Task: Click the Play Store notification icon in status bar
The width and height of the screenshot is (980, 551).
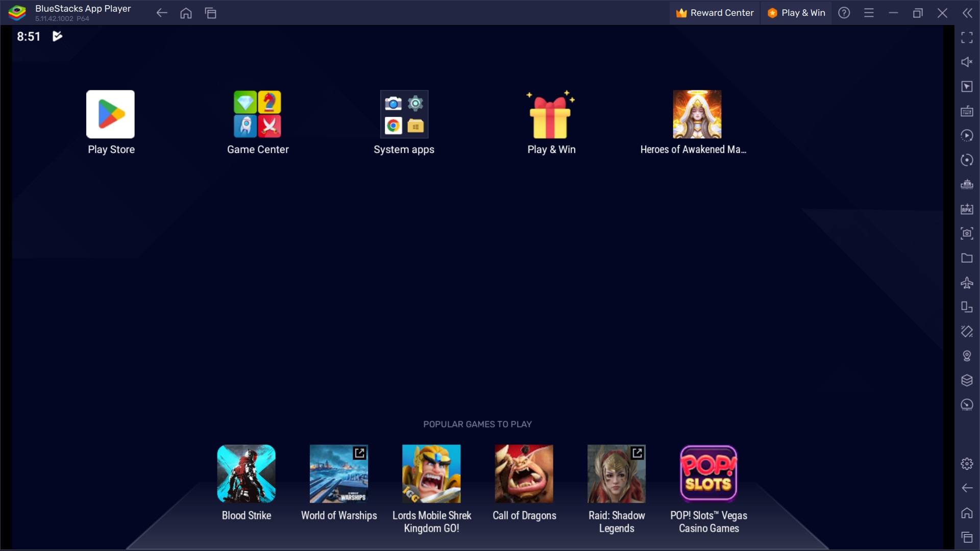Action: 57,36
